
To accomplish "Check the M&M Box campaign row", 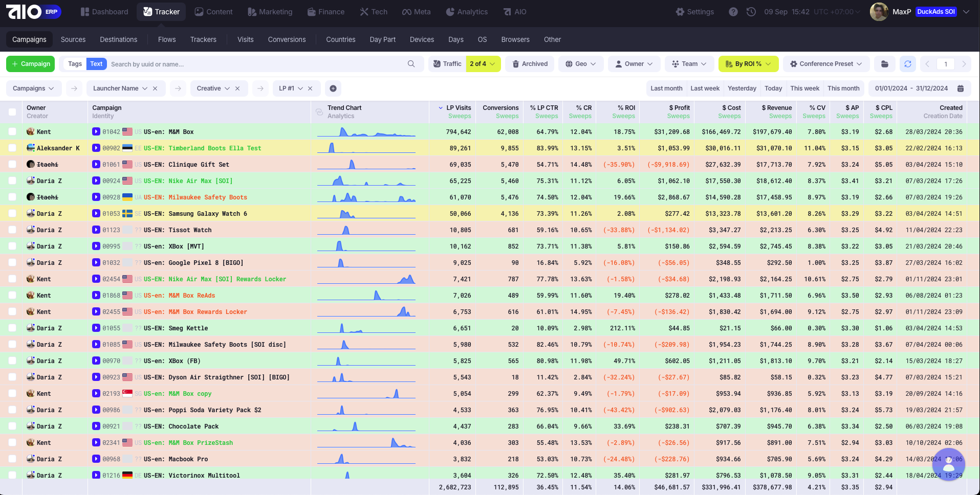I will (x=12, y=131).
